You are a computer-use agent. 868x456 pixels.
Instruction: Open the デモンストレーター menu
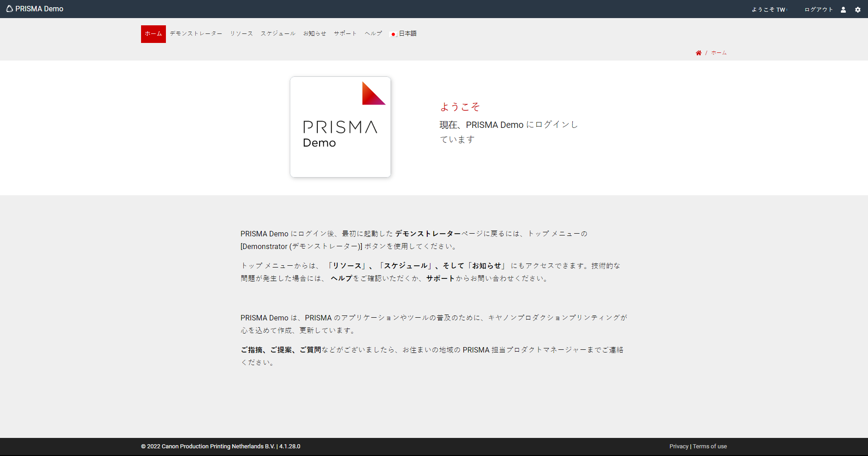pyautogui.click(x=196, y=34)
